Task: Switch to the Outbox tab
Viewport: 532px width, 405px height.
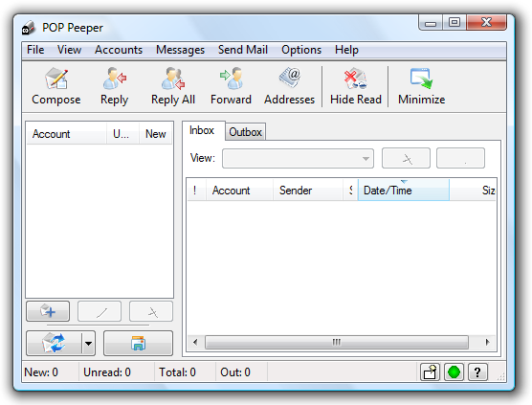Action: pos(245,132)
